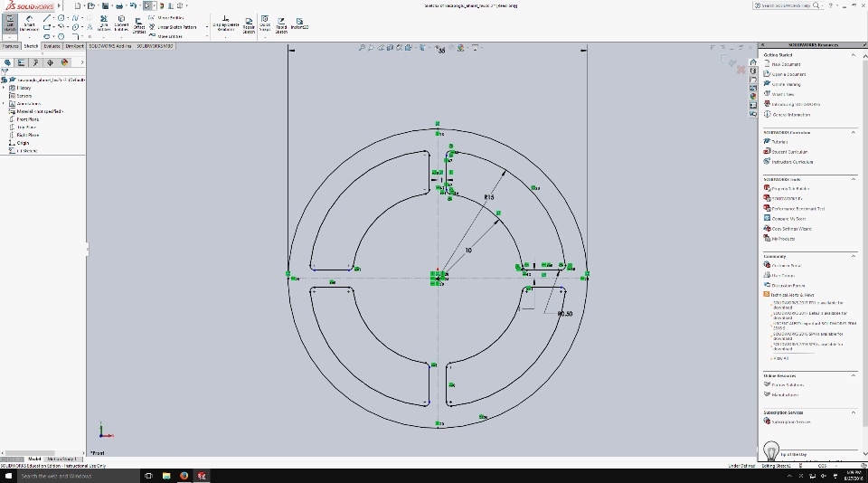868x483 pixels.
Task: Collapse the SOLIDWORKS Tools section
Action: (853, 179)
